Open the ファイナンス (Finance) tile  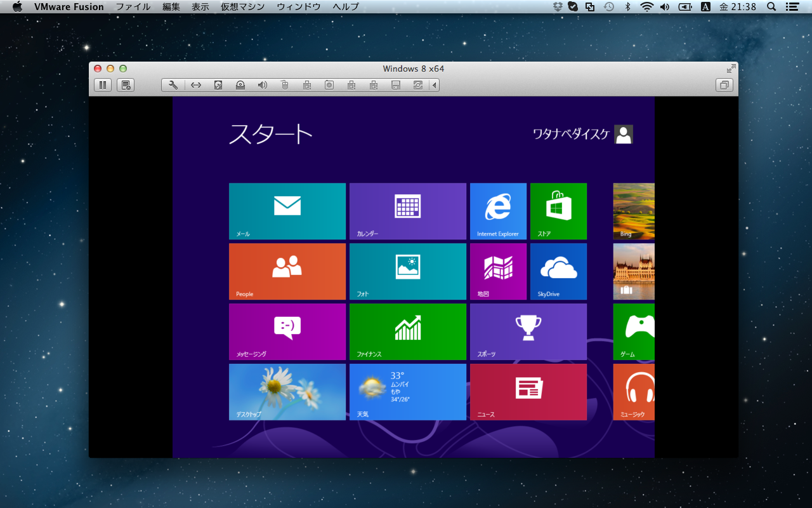click(408, 331)
